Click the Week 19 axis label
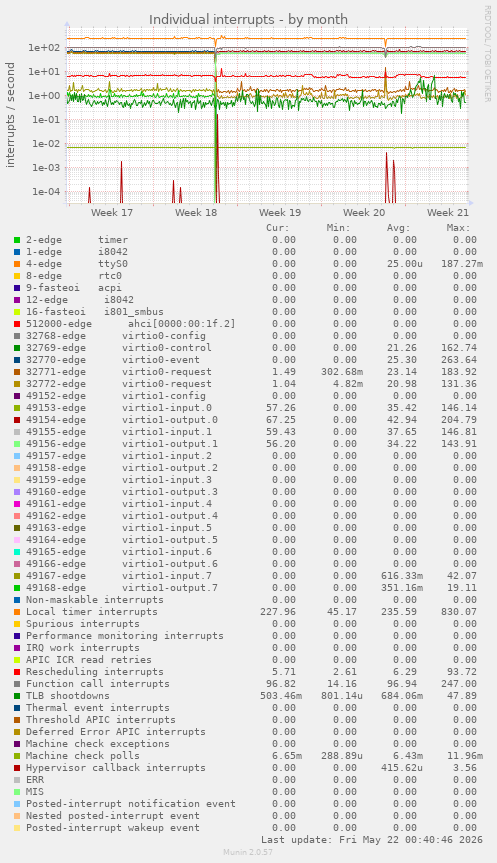 click(x=280, y=212)
